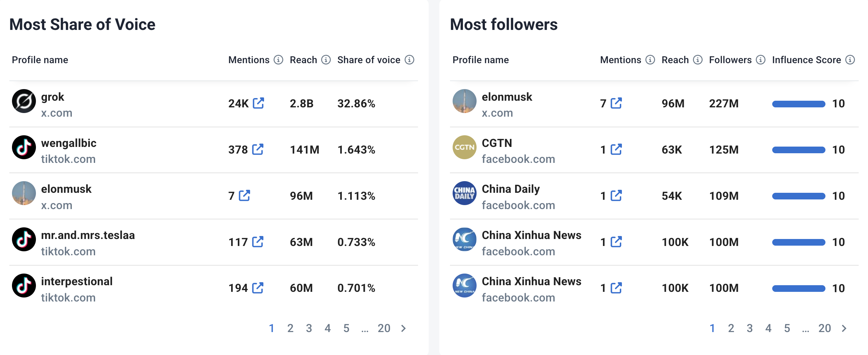Open the China Daily profile name
The image size is (868, 355).
pyautogui.click(x=510, y=189)
